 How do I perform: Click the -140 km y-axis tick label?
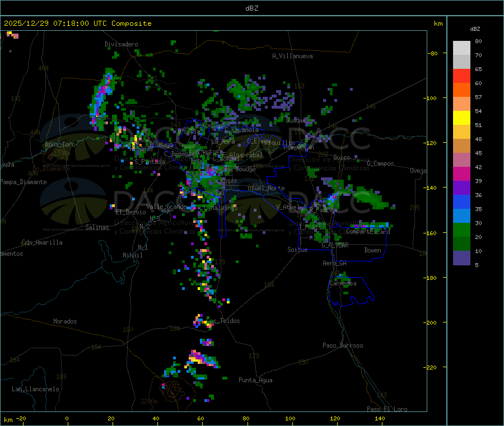click(430, 188)
